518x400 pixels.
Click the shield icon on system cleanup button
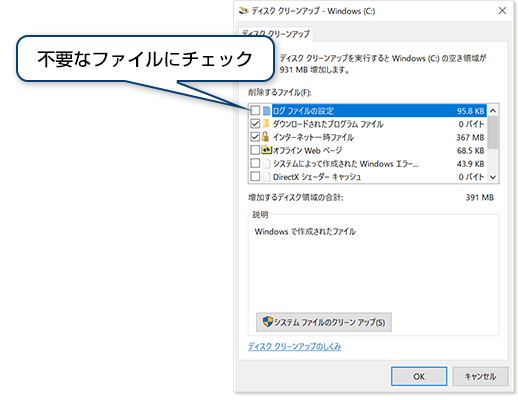[268, 322]
